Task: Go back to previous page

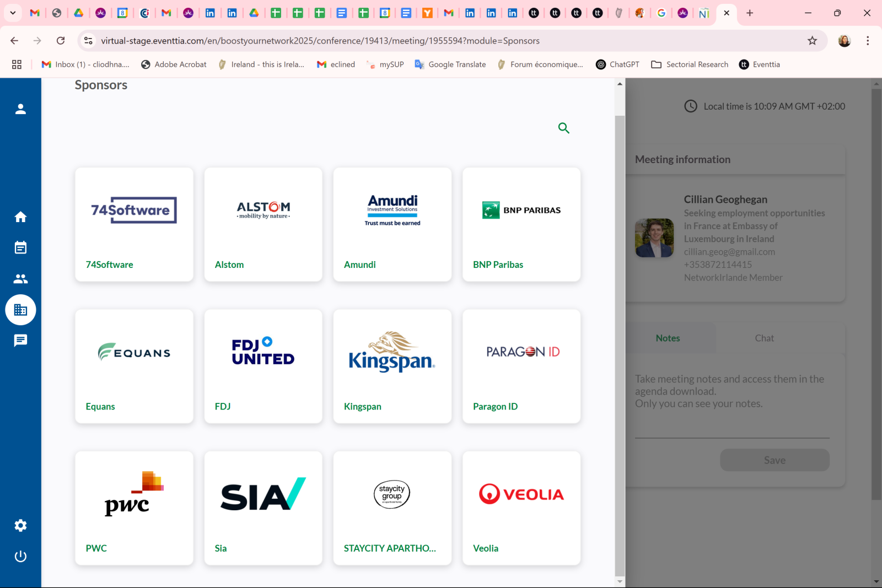Action: 14,41
